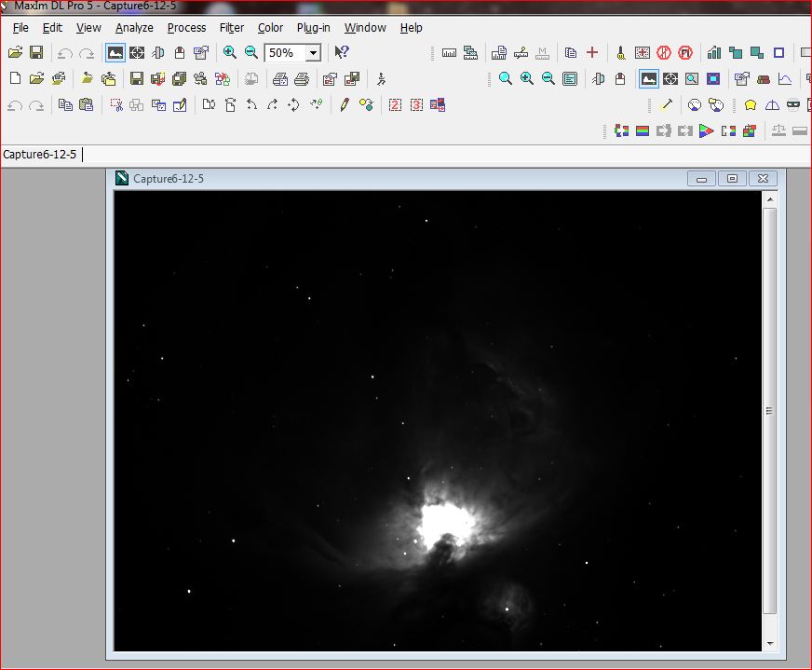812x670 pixels.
Task: Open the Process menu
Action: click(x=186, y=28)
